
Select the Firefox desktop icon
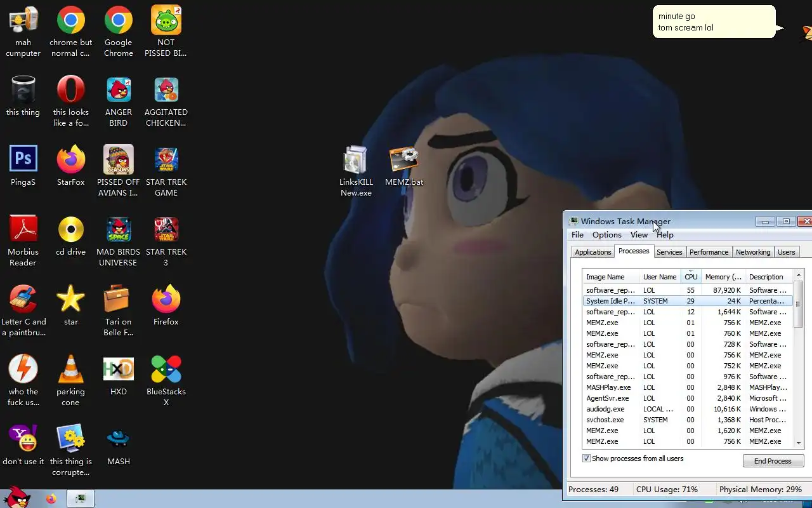166,306
